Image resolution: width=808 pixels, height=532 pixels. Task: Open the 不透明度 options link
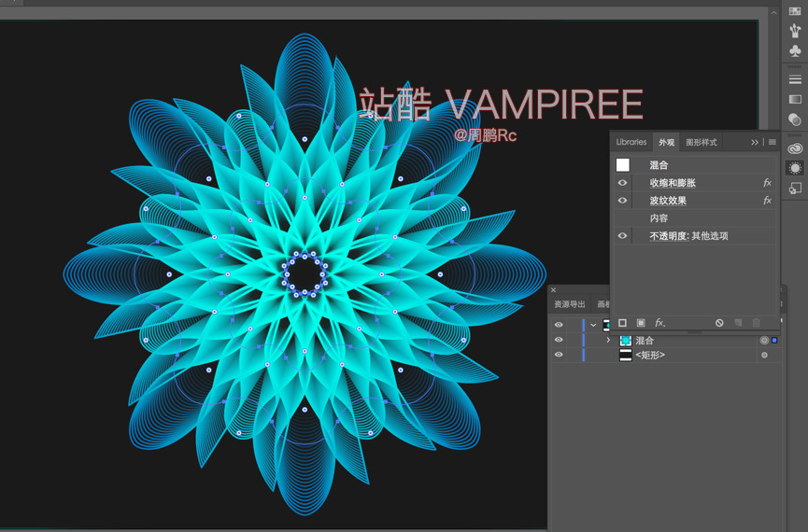(669, 236)
